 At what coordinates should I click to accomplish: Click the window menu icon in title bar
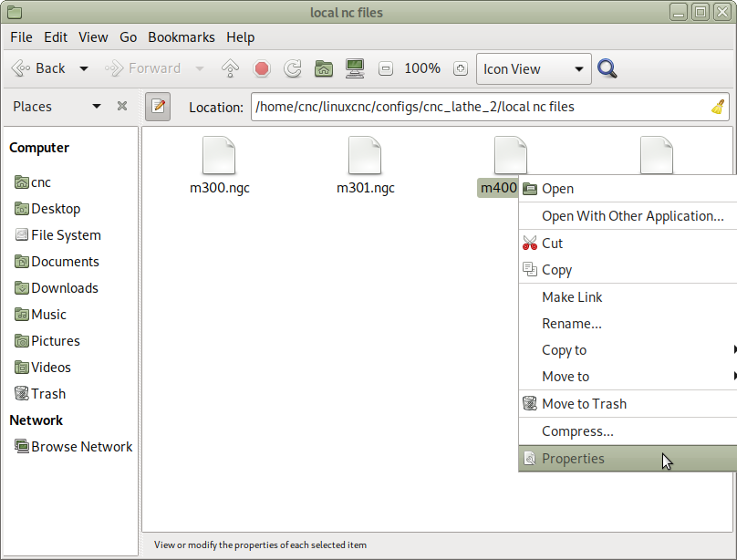[15, 12]
